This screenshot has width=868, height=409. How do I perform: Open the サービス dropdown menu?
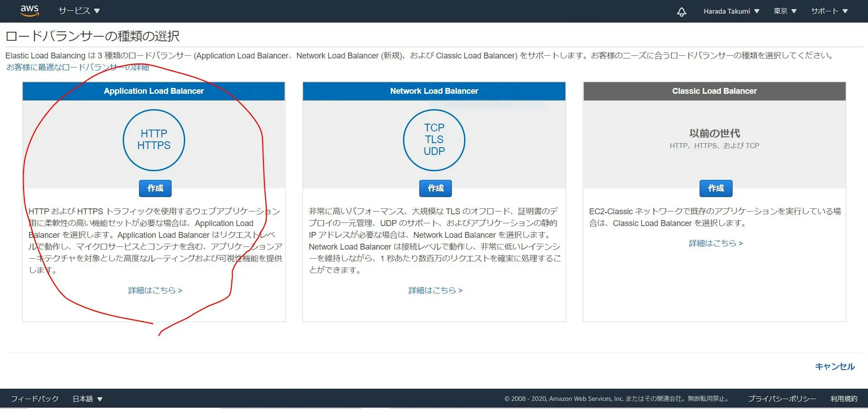(x=79, y=11)
